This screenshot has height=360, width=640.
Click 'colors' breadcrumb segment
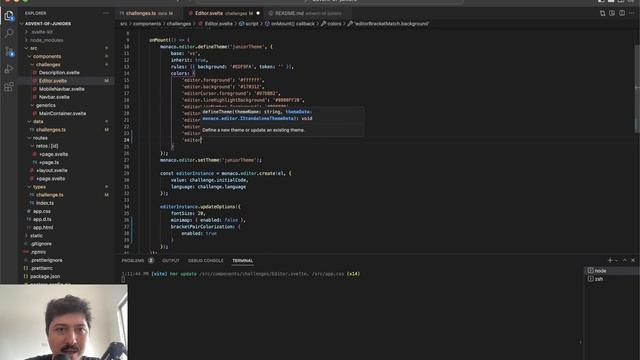[334, 24]
